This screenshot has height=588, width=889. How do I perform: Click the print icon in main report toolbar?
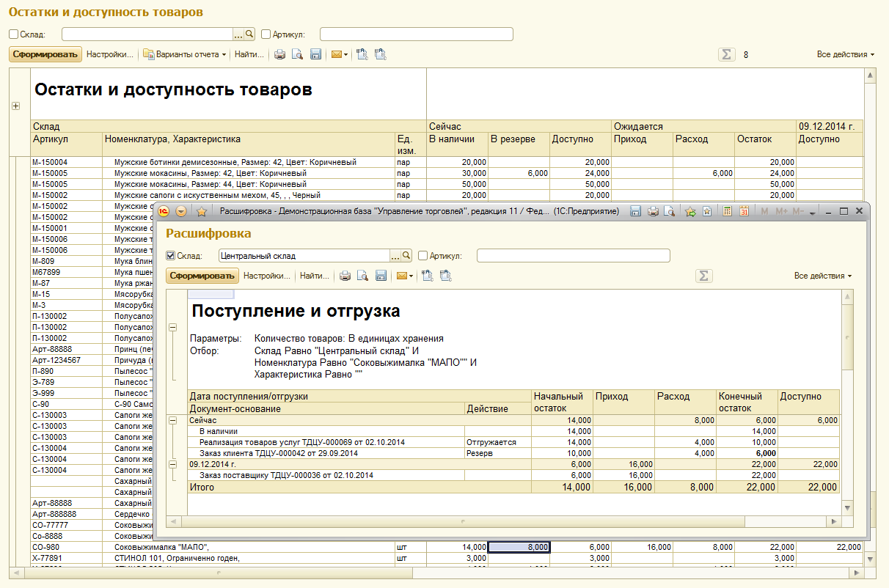click(279, 54)
